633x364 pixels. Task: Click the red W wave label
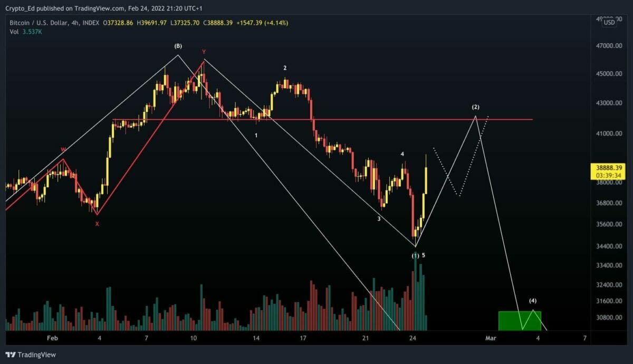pos(63,150)
